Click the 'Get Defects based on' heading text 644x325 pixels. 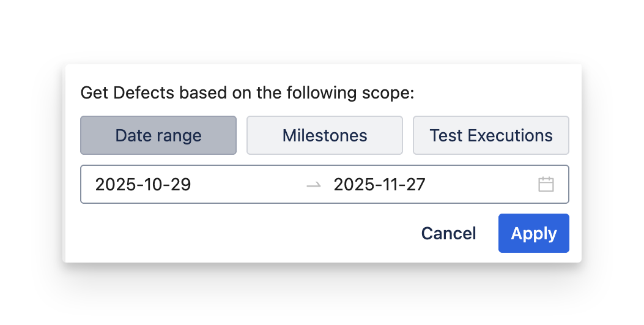[247, 94]
